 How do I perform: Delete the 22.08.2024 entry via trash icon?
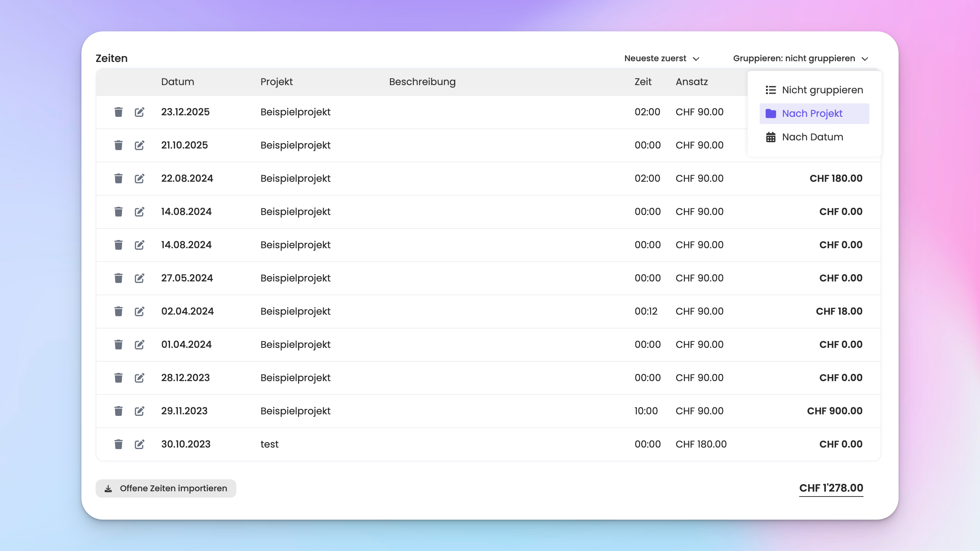[x=118, y=178]
